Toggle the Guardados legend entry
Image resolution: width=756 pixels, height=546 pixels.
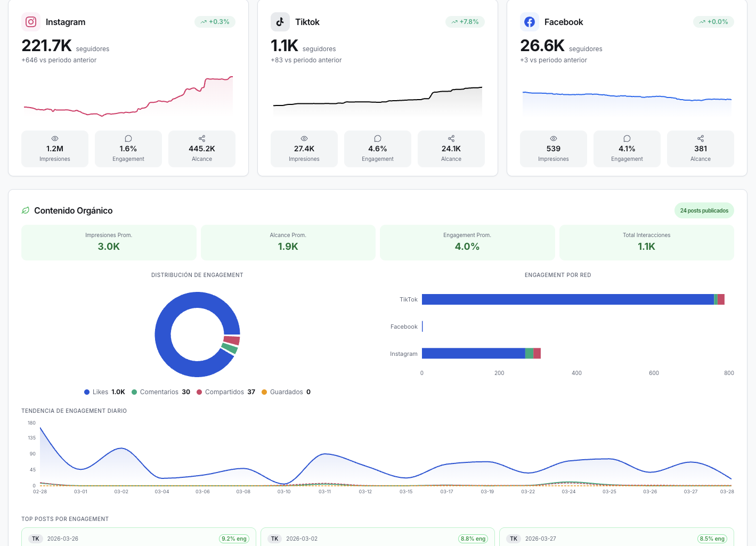286,392
